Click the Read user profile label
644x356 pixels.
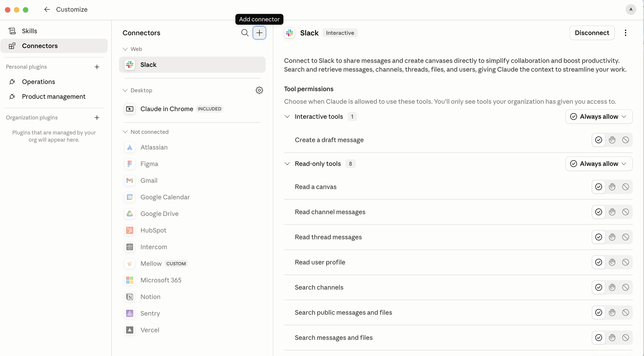click(320, 262)
